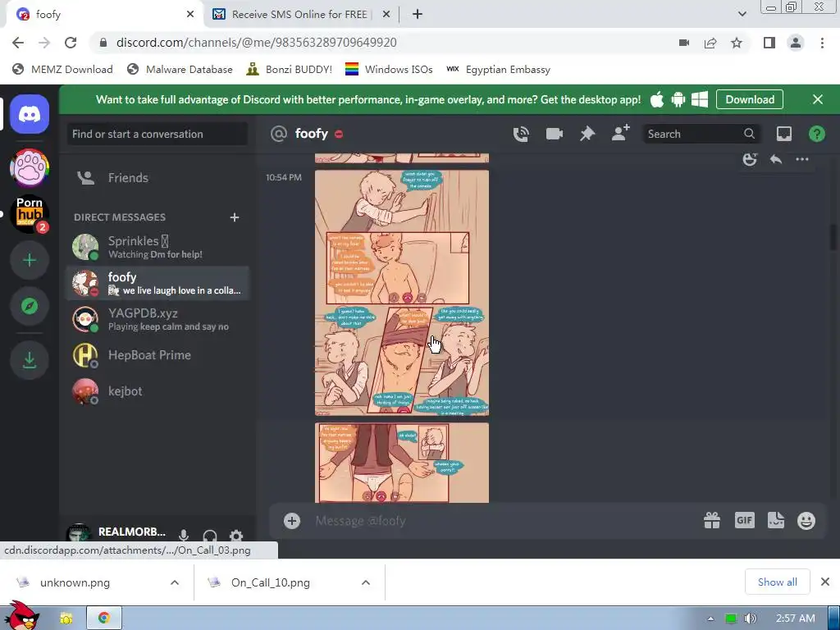Image resolution: width=840 pixels, height=630 pixels.
Task: Send a gift with the gift icon
Action: tap(712, 520)
